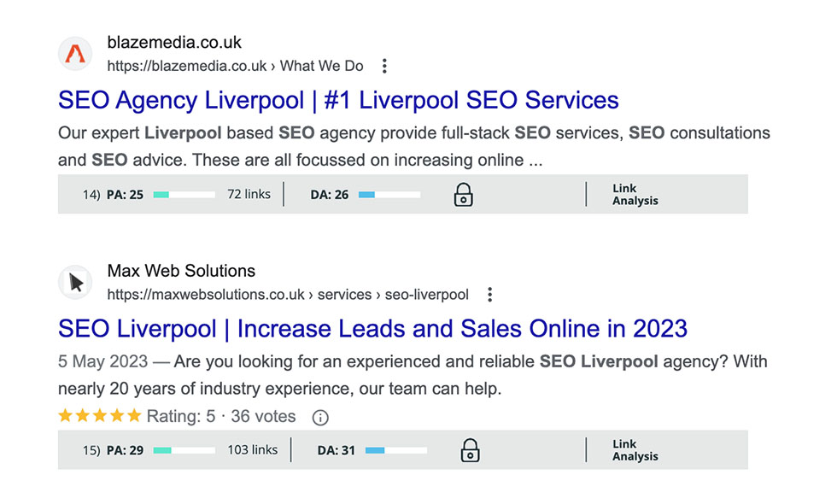Open SEO Liverpool Increase Leads and Sales link
The height and width of the screenshot is (504, 837).
(372, 329)
